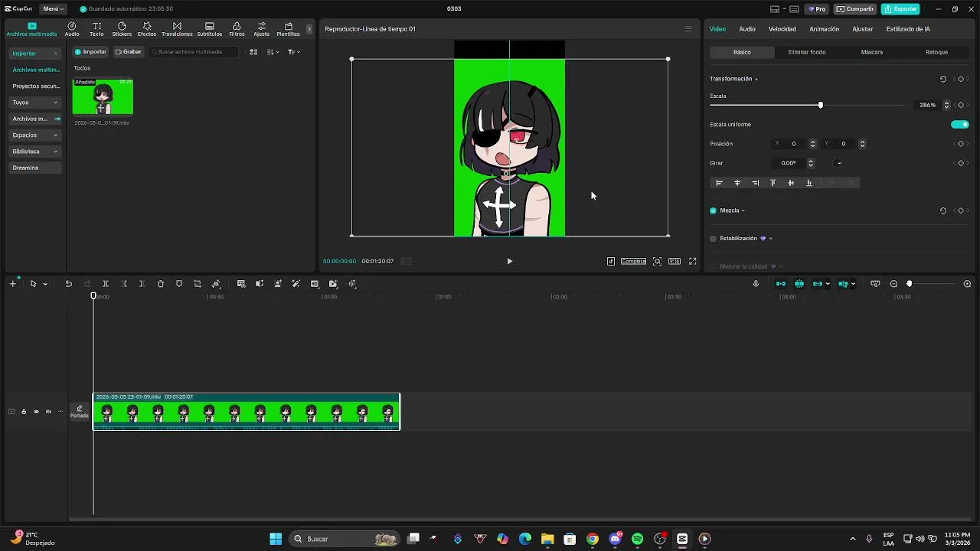This screenshot has height=551, width=980.
Task: Click the marker shield icon in timeline toolbar
Action: click(179, 284)
